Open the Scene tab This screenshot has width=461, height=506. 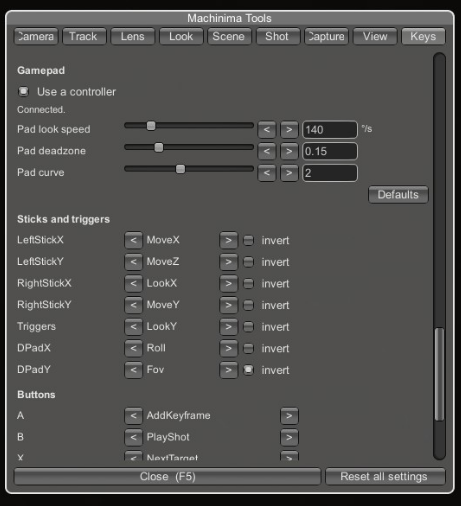(x=229, y=36)
